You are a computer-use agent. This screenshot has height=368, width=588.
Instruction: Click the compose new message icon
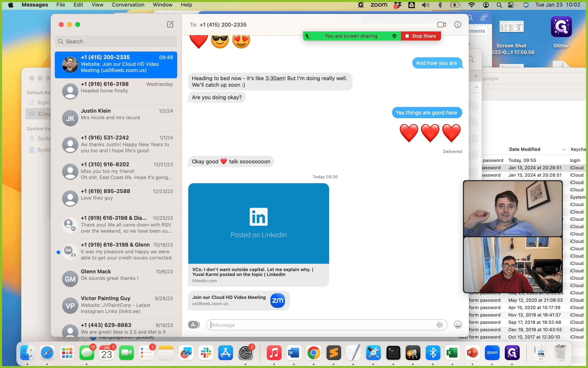(x=170, y=24)
